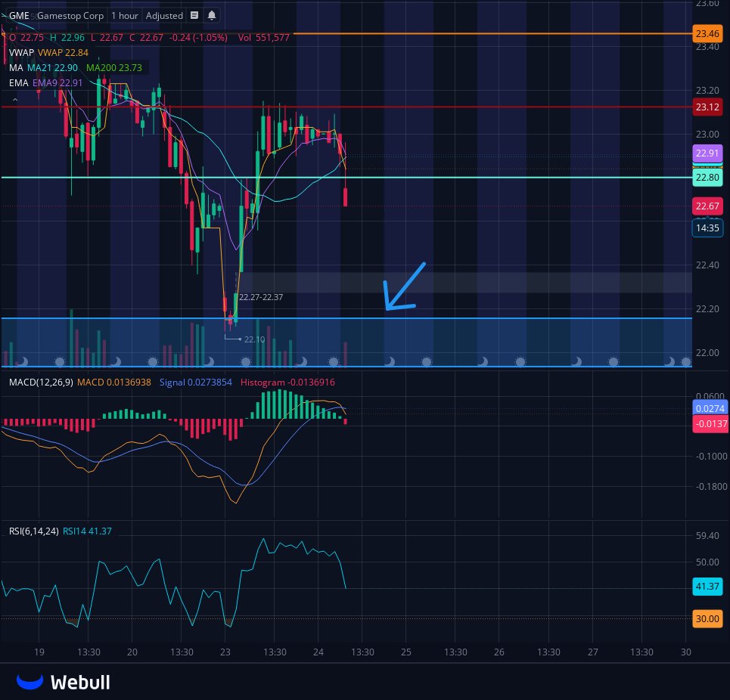Click the 23.00 price axis label
The height and width of the screenshot is (700, 730).
(x=707, y=134)
